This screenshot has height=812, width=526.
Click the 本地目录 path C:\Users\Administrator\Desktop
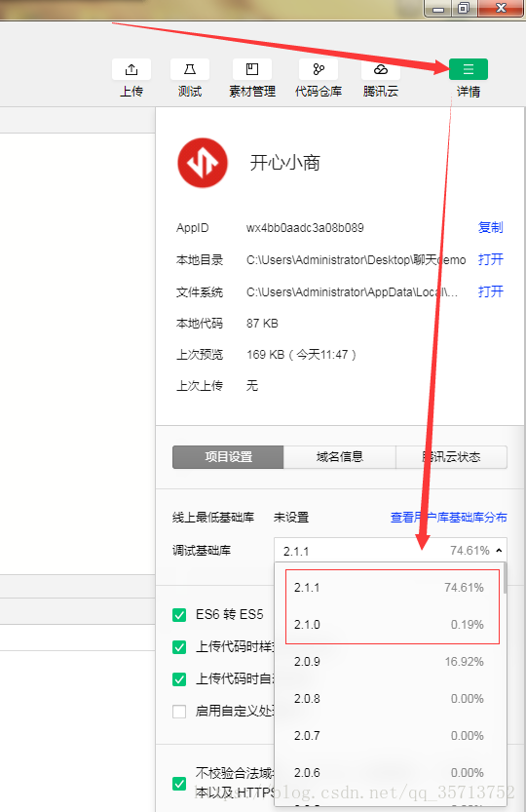(x=357, y=260)
